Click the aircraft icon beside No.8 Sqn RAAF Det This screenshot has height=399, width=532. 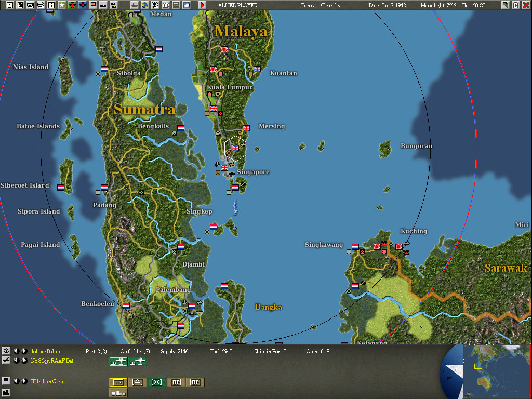[6, 361]
